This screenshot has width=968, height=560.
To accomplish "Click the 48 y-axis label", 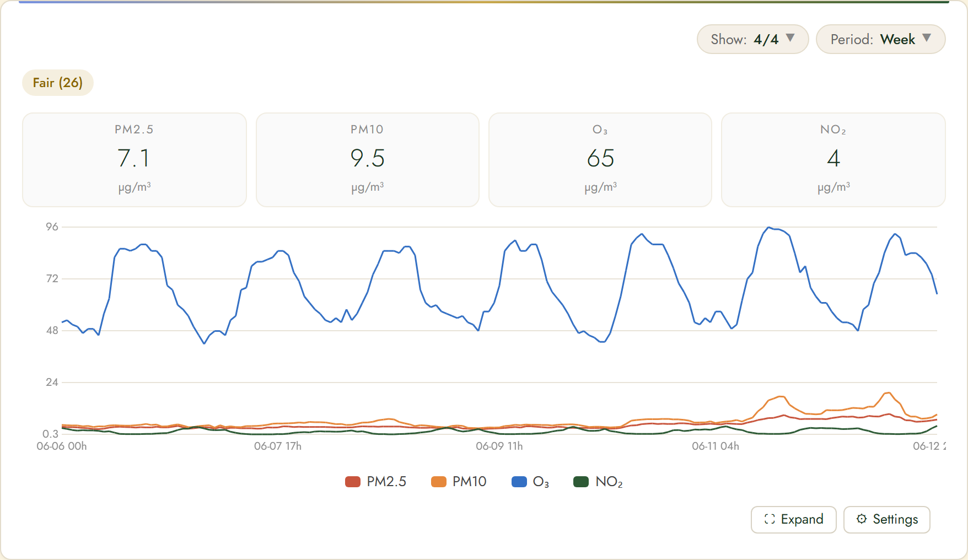I will [x=52, y=330].
